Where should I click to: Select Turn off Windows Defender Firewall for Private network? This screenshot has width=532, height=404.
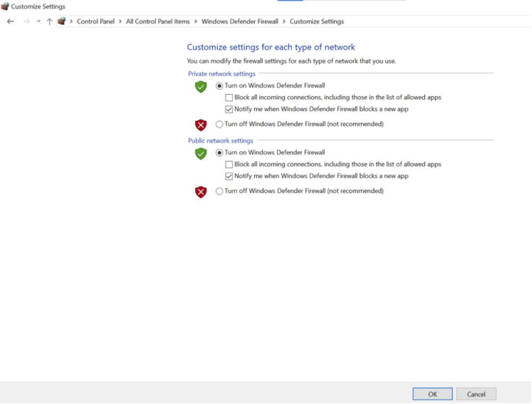pos(219,124)
